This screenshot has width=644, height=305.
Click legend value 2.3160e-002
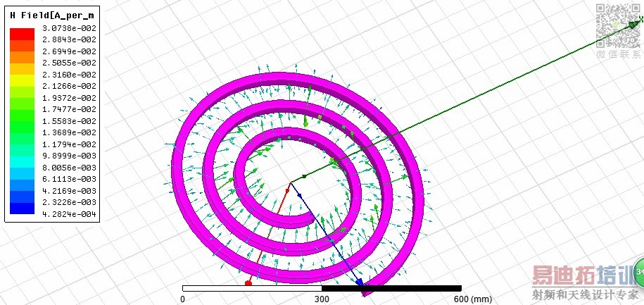(x=69, y=75)
